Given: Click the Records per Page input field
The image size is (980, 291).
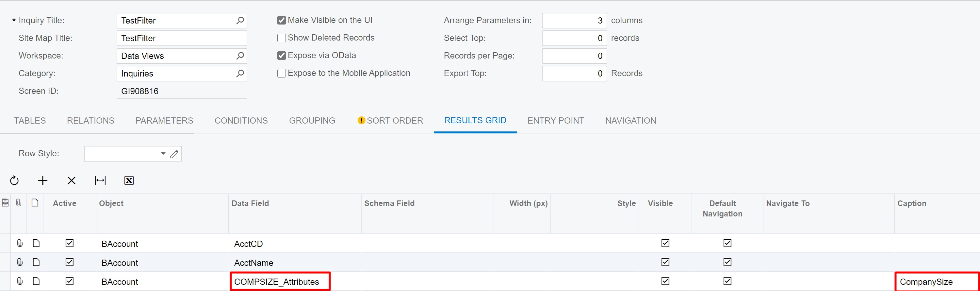Looking at the screenshot, I should click(575, 56).
